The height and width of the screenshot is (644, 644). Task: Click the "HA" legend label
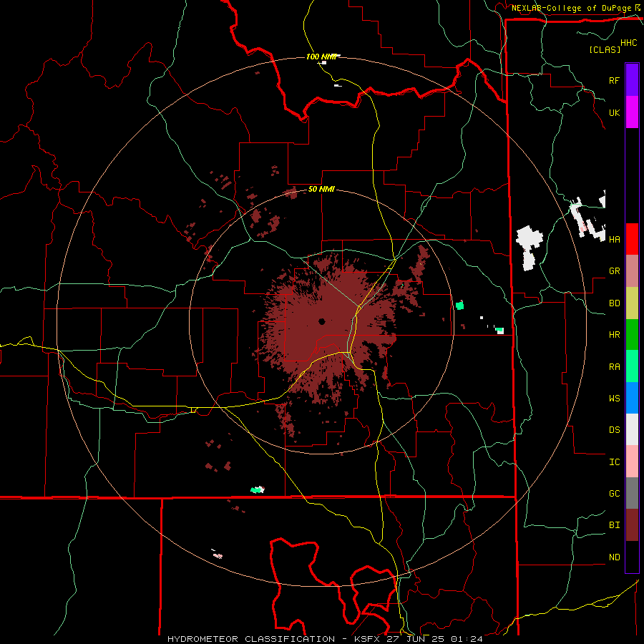[614, 239]
